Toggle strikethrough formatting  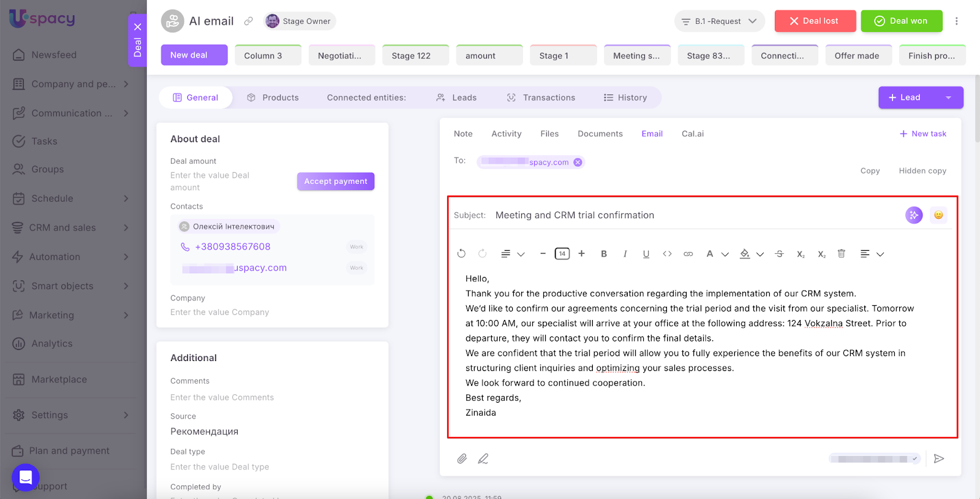pyautogui.click(x=779, y=254)
